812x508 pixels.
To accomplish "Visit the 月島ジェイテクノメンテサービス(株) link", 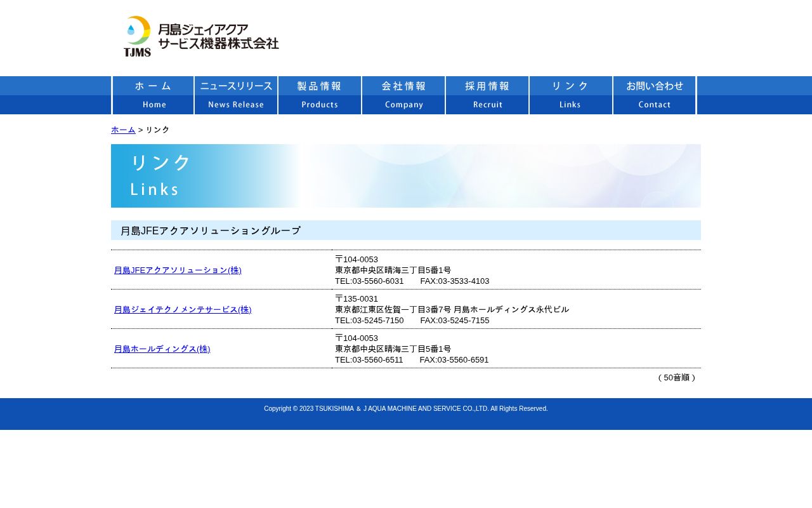I will click(x=183, y=309).
